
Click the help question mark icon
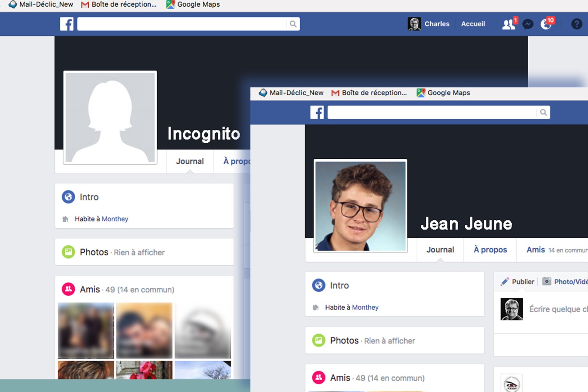[576, 24]
